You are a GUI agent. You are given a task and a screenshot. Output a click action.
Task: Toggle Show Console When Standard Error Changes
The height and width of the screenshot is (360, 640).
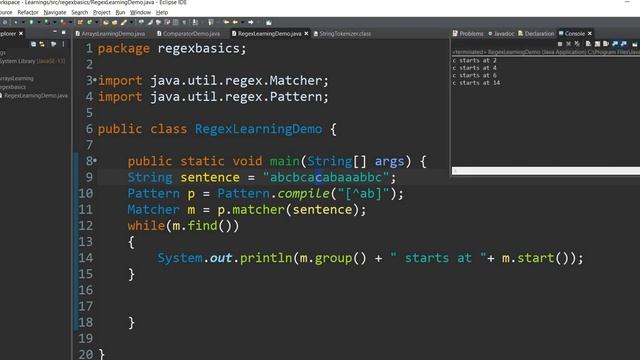[624, 44]
